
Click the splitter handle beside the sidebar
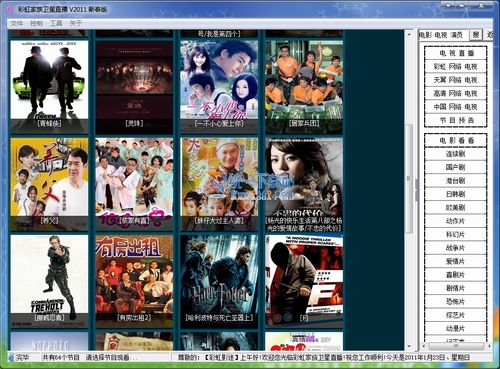[416, 190]
